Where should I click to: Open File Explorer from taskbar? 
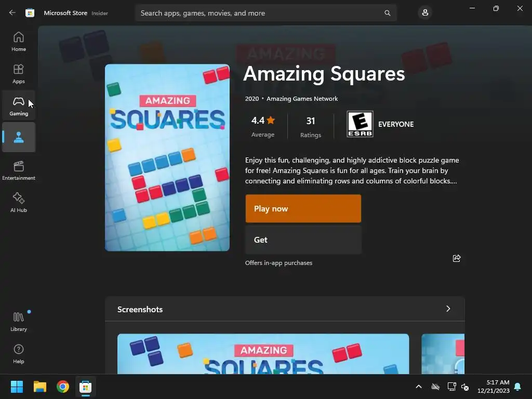[x=39, y=387]
